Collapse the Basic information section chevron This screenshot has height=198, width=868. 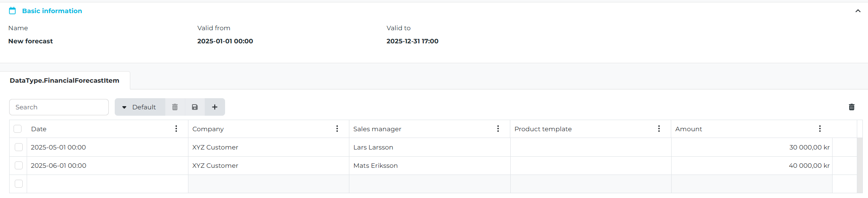(x=858, y=11)
